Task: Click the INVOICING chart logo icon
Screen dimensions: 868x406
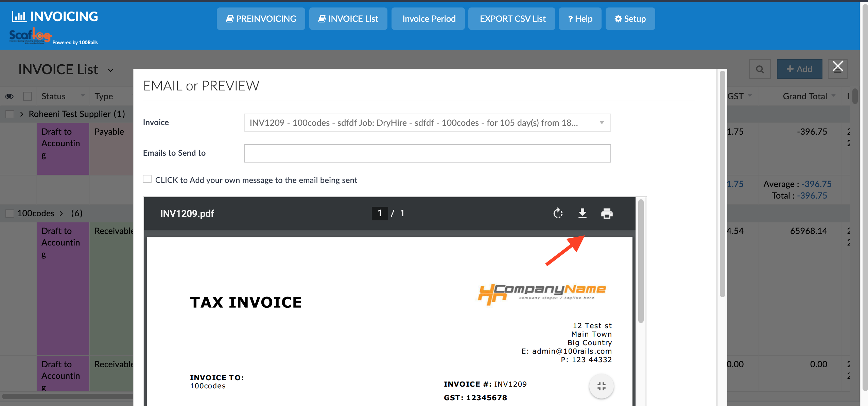Action: [x=19, y=16]
